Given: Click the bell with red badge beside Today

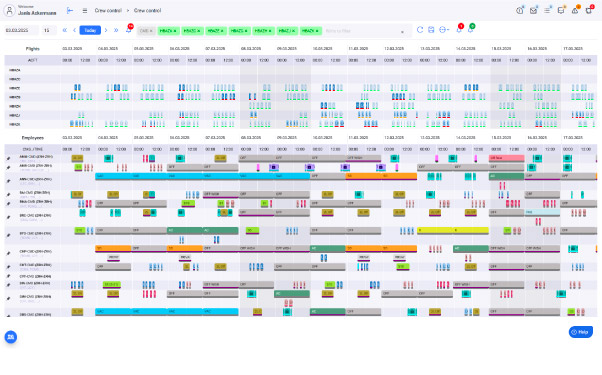Looking at the screenshot, I should [x=129, y=30].
